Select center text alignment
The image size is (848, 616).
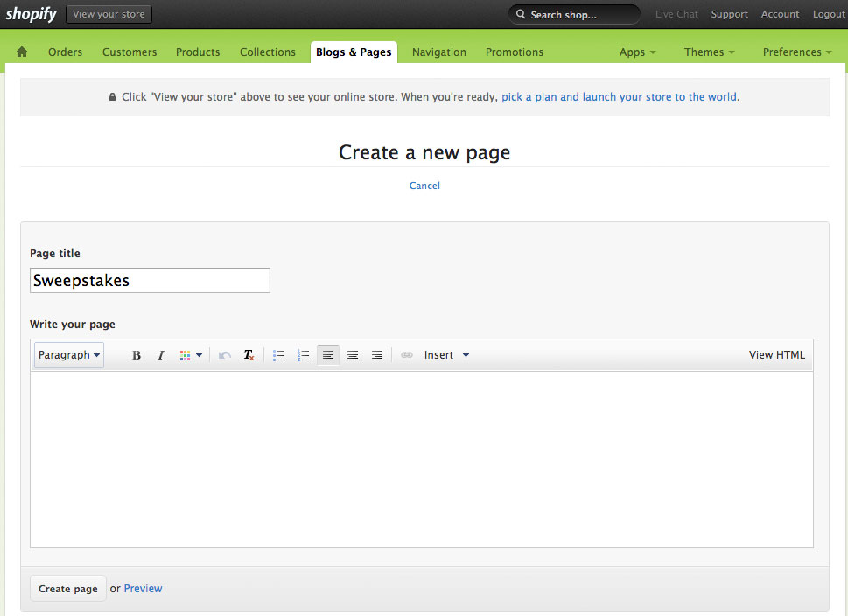click(352, 354)
